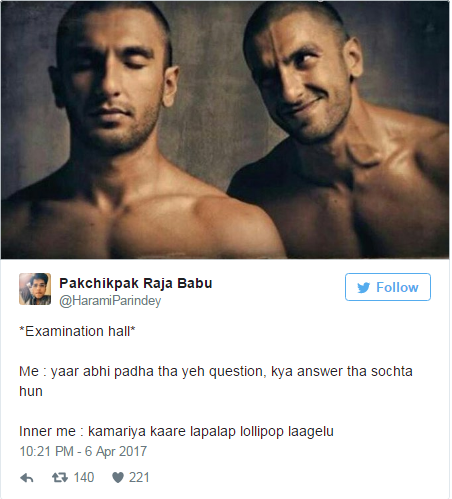Retweet using the retweet arrows icon

[x=60, y=478]
